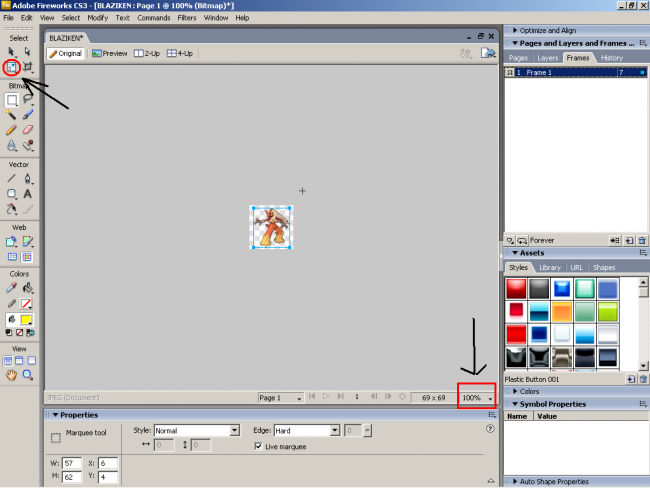Expand the Optimize and Align panel
This screenshot has height=488, width=650.
point(515,30)
